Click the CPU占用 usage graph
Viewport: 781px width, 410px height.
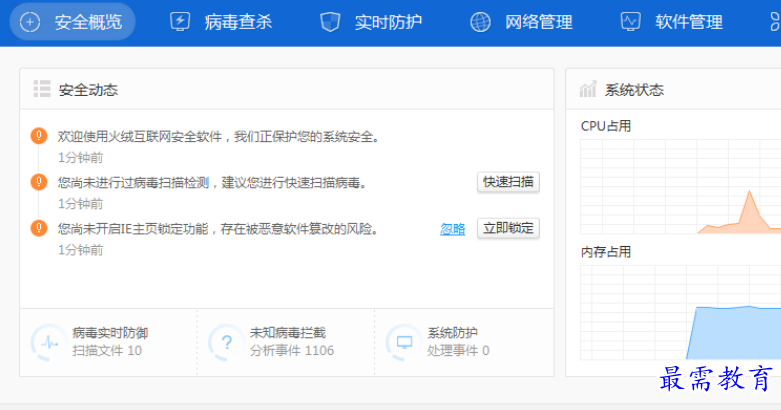pos(680,187)
